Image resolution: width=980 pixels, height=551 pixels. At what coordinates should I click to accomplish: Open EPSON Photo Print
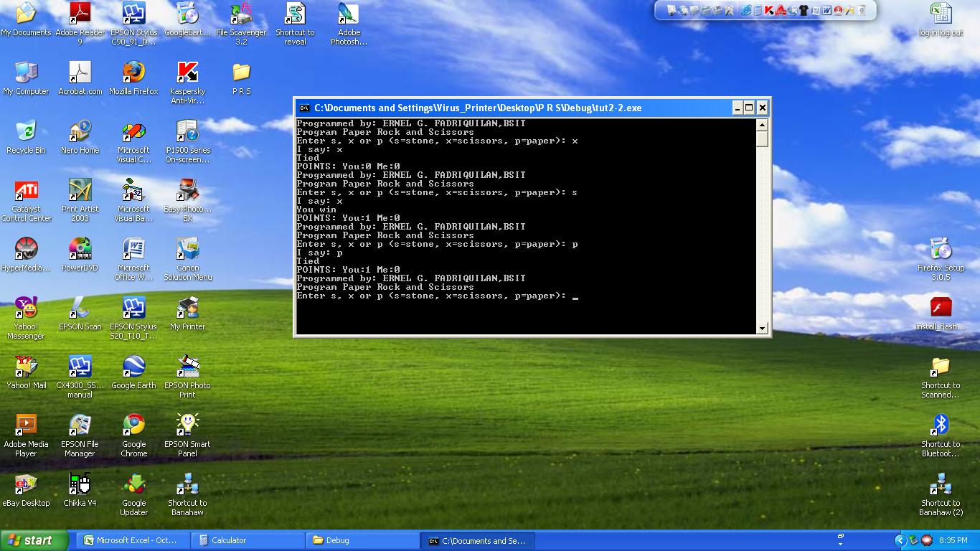coord(187,377)
